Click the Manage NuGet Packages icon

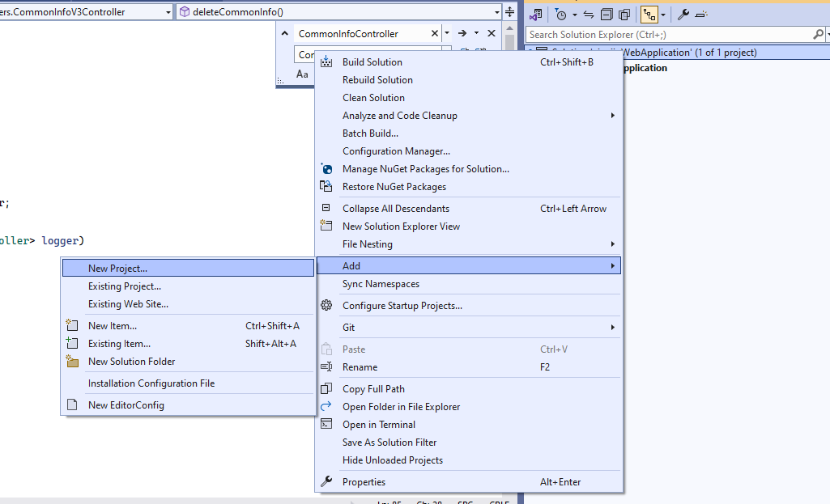coord(326,168)
